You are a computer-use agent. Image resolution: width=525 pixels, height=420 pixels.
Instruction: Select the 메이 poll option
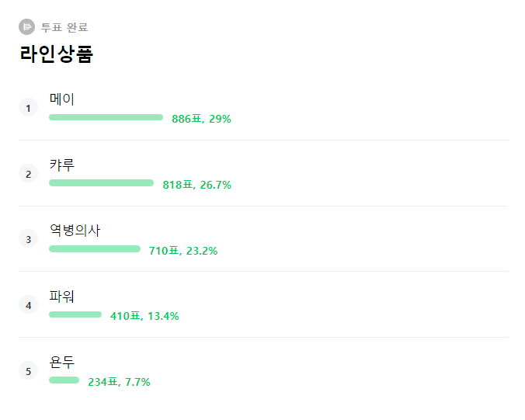coord(62,99)
